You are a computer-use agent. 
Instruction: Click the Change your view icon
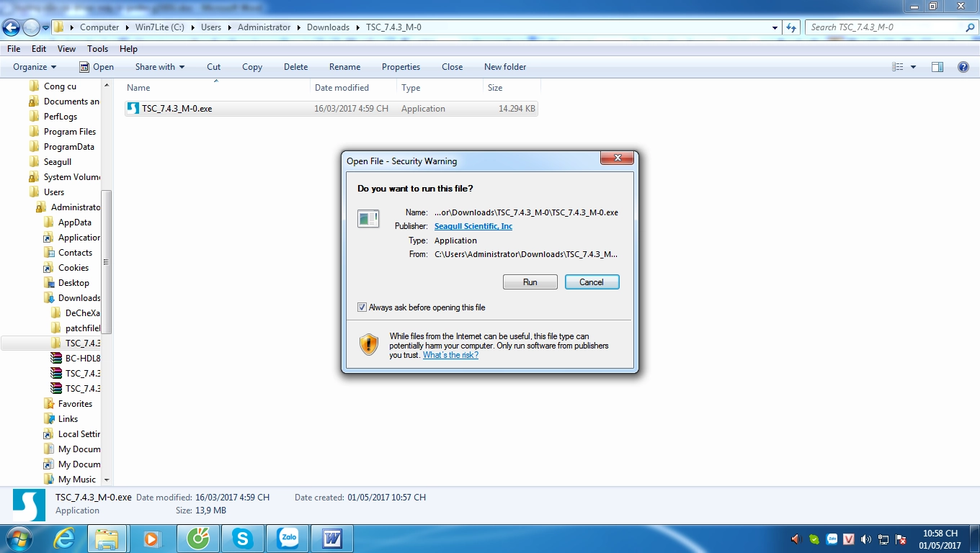(898, 67)
